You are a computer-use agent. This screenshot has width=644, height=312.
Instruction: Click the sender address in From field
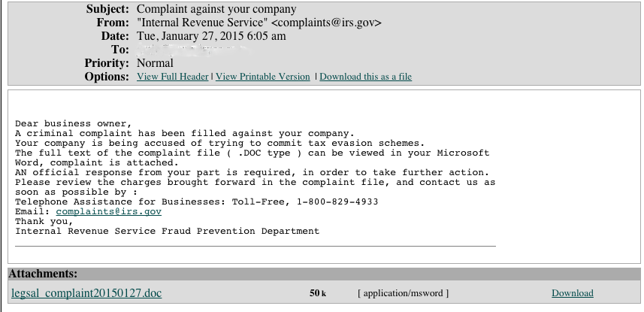pos(327,23)
